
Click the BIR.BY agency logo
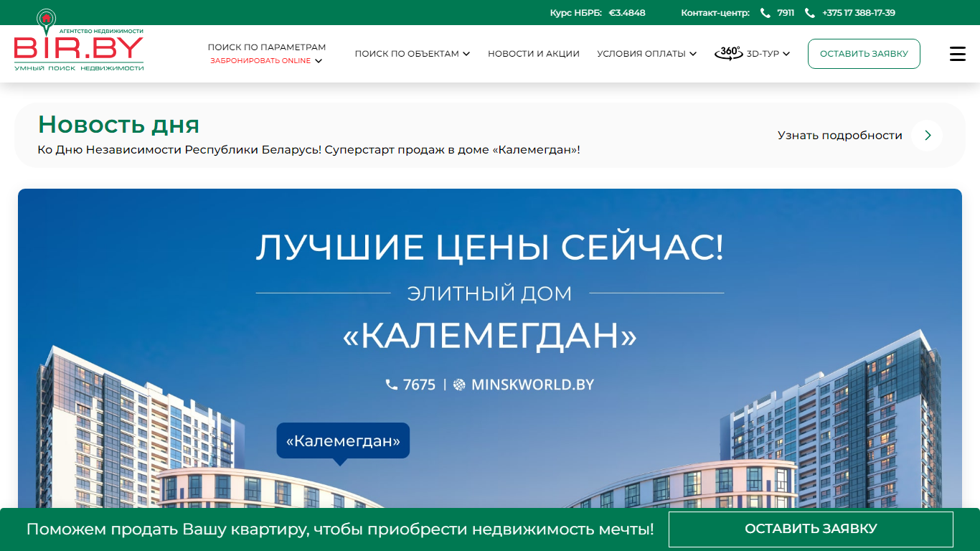[x=79, y=40]
